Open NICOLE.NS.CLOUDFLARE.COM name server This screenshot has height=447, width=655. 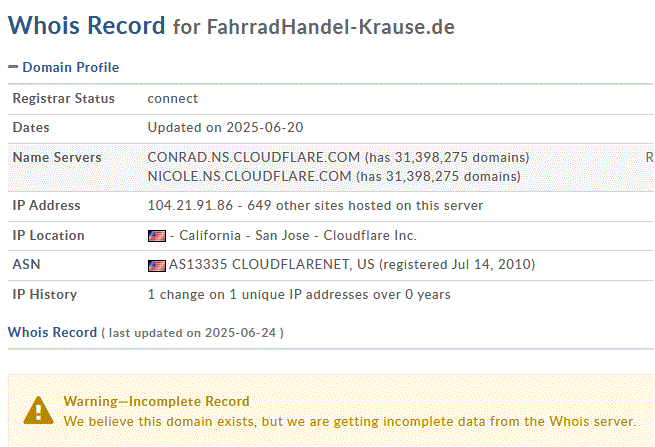249,176
